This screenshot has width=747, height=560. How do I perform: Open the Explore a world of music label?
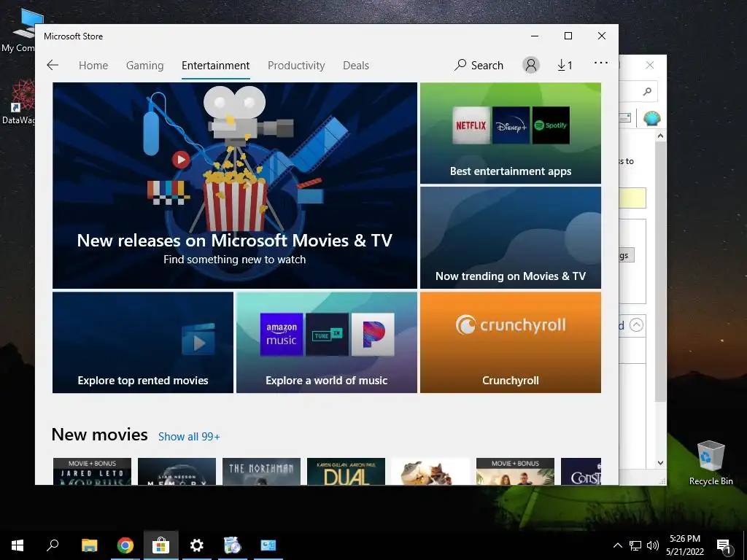tap(326, 381)
